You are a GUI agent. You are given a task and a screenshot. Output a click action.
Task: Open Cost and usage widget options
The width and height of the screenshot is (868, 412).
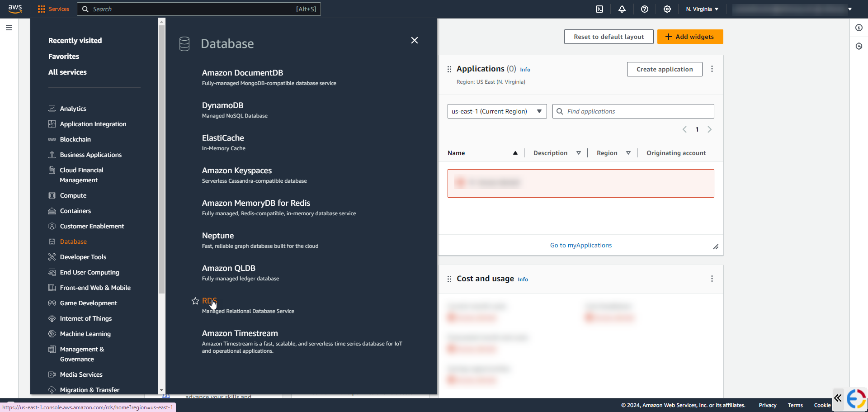point(712,279)
